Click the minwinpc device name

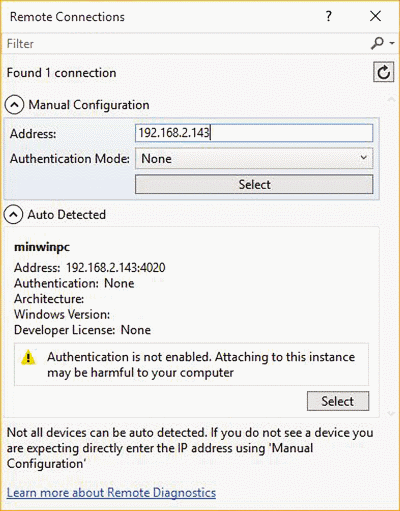[x=42, y=247]
